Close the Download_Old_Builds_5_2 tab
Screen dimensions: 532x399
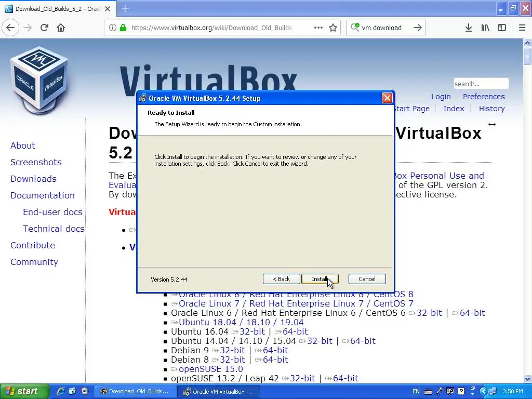tap(108, 9)
